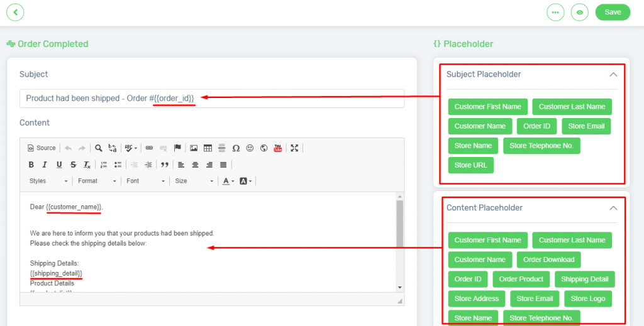Preview email using the eye icon
This screenshot has width=644, height=326.
tap(579, 12)
